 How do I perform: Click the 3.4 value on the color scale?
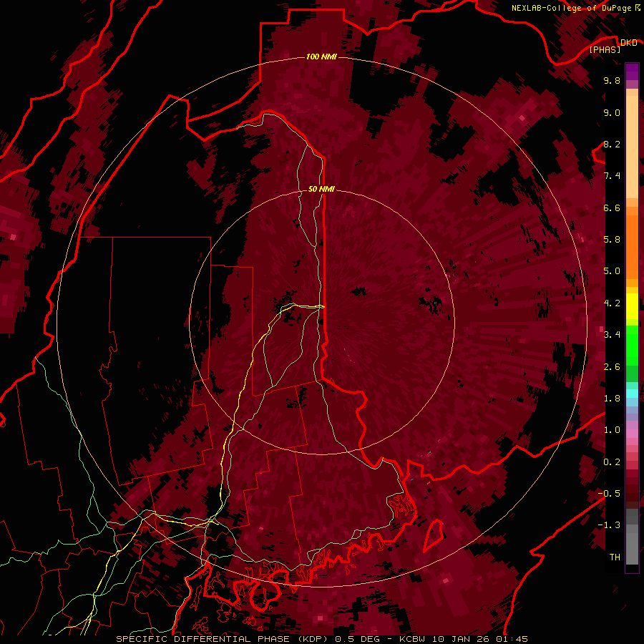pyautogui.click(x=612, y=335)
